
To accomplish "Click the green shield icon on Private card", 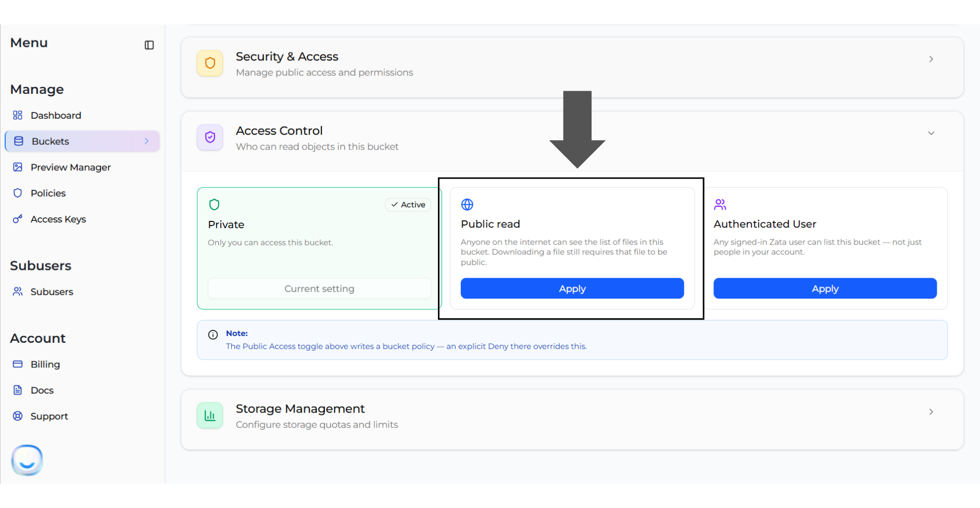I will point(214,204).
